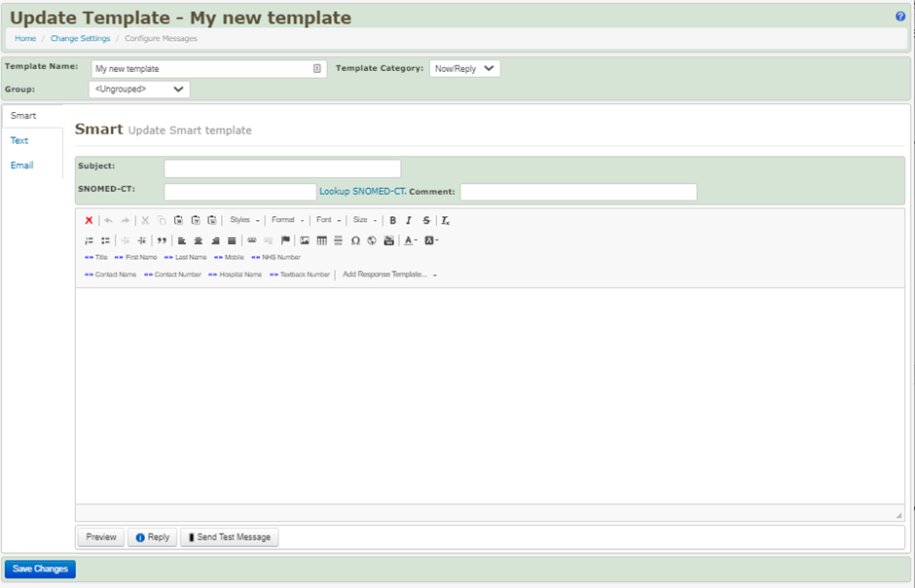The image size is (915, 588).
Task: Insert a table into the editor
Action: (x=321, y=240)
